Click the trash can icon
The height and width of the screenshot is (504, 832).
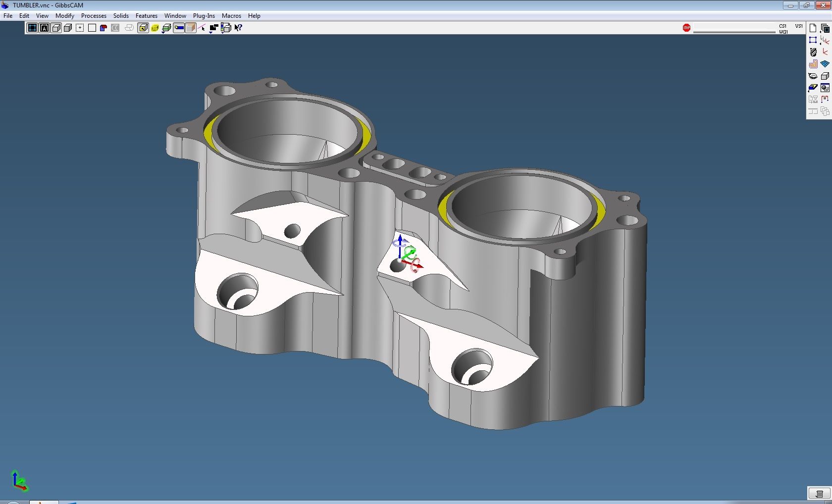[x=820, y=494]
